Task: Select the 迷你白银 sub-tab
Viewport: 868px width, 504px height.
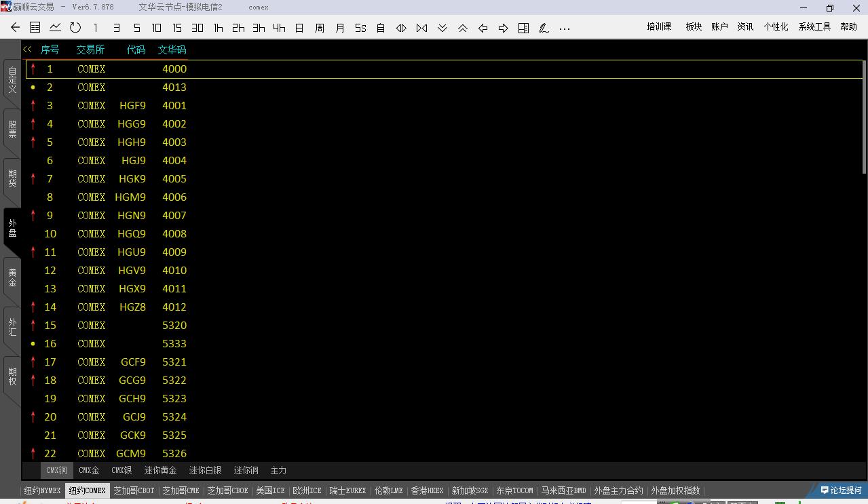Action: point(205,470)
